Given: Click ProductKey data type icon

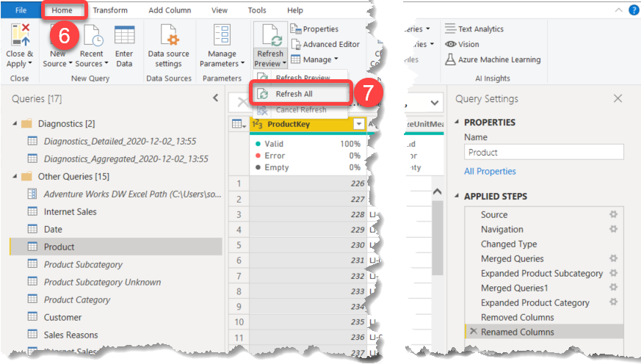Looking at the screenshot, I should point(257,124).
